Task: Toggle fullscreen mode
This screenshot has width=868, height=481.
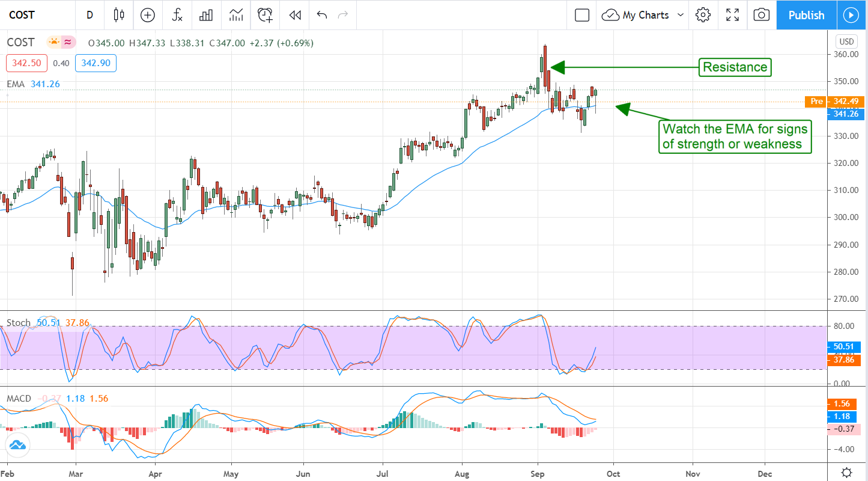Action: 732,15
